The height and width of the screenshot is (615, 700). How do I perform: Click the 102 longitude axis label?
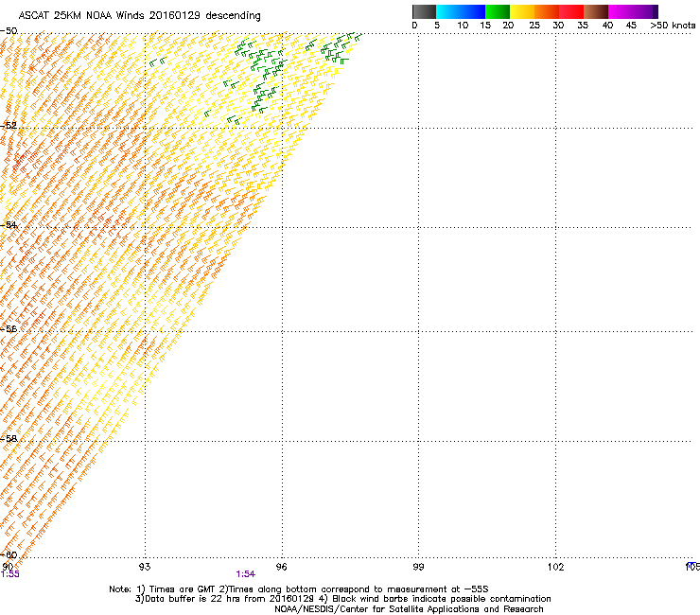tap(555, 567)
